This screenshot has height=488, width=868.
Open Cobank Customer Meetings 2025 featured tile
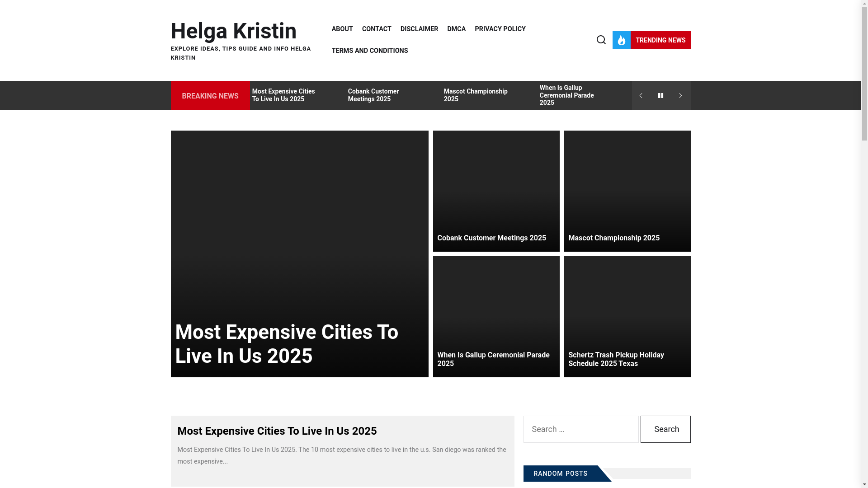point(491,238)
